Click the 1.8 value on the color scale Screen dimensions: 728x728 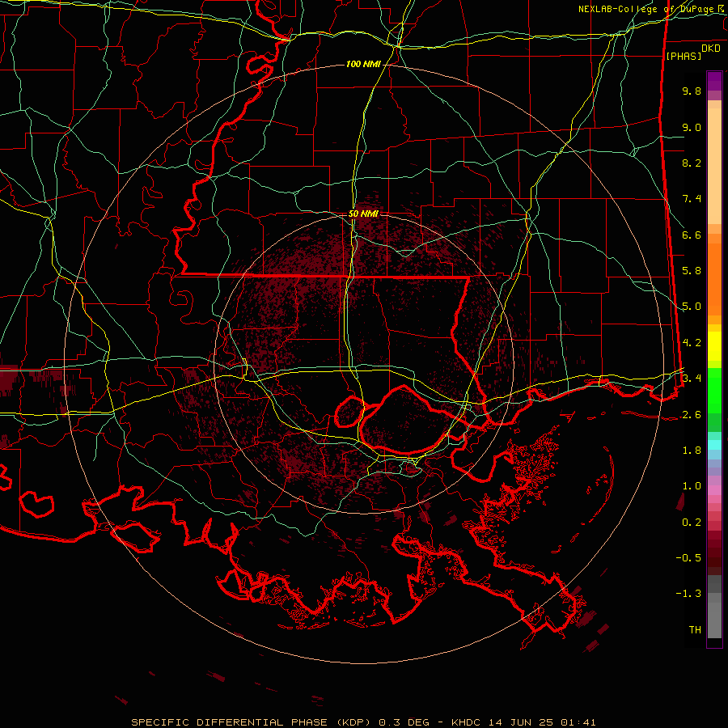click(692, 451)
